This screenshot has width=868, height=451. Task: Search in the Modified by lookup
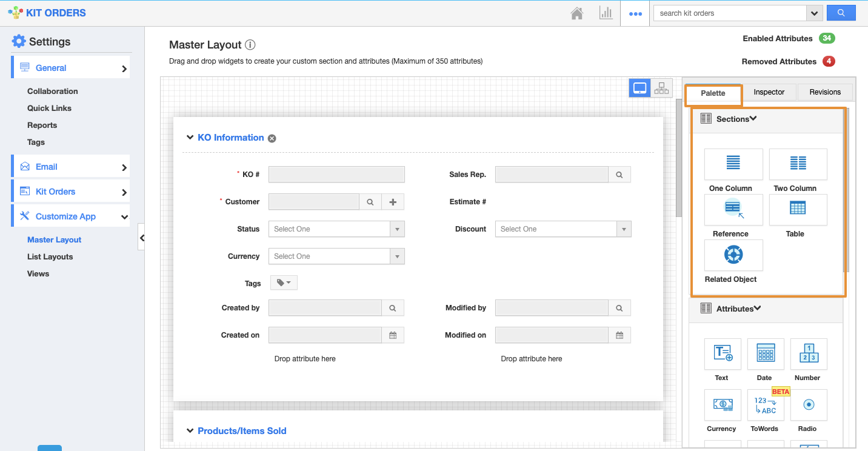pyautogui.click(x=619, y=308)
